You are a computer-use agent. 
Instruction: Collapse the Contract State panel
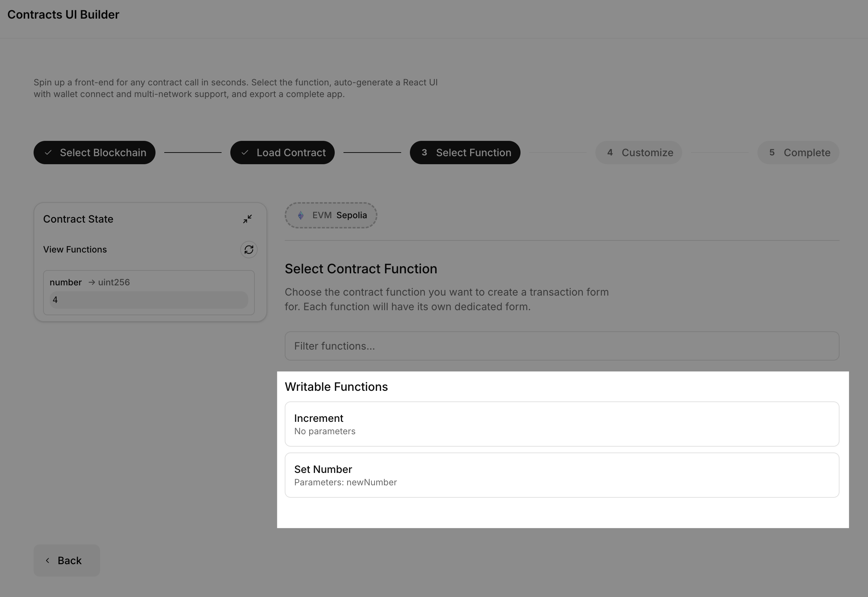click(248, 219)
